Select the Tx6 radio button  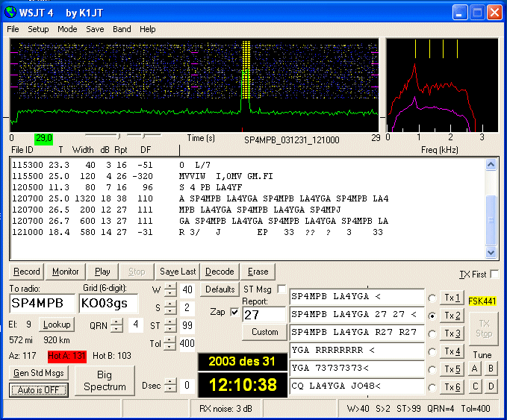[432, 387]
